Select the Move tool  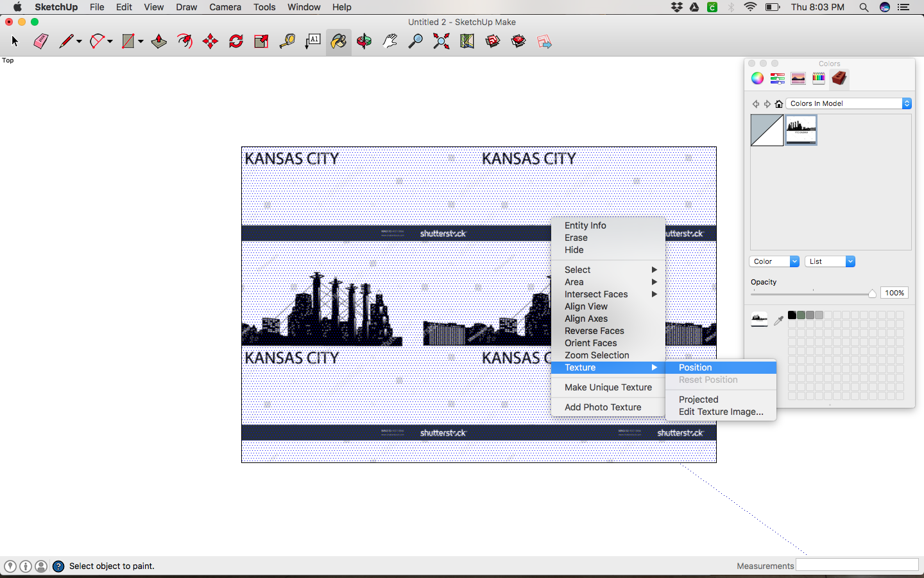coord(210,42)
